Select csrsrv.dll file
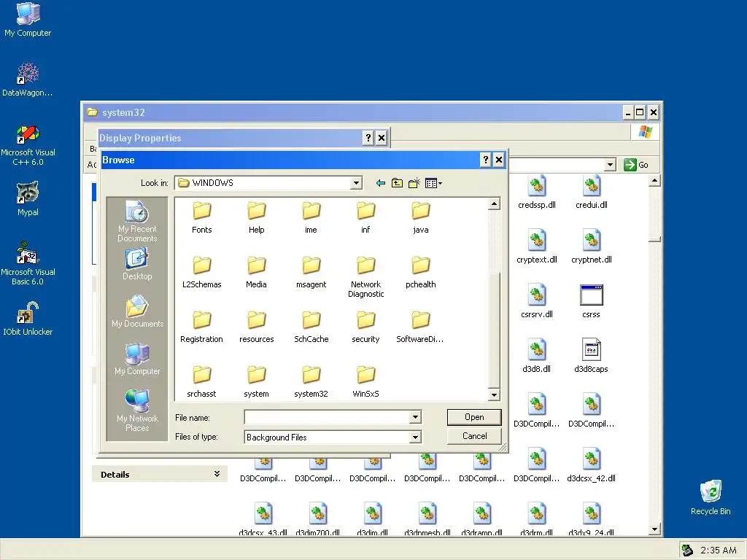The width and height of the screenshot is (747, 560). click(537, 302)
